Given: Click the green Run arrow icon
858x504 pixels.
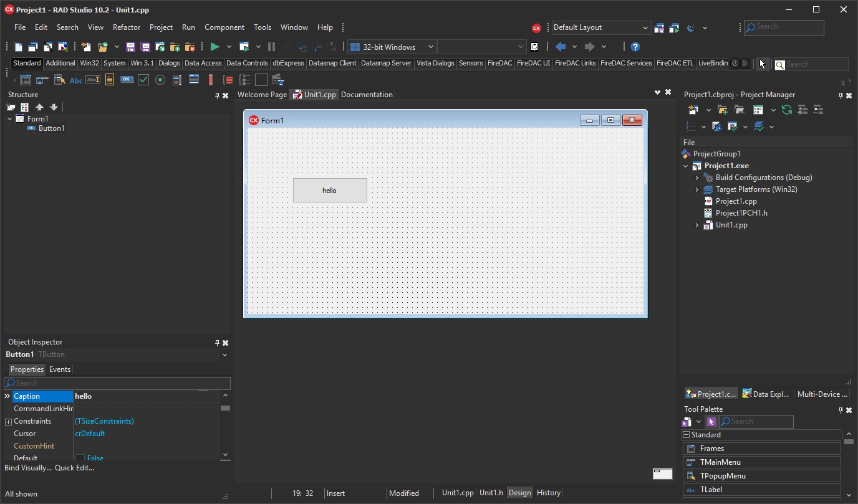Looking at the screenshot, I should [x=214, y=47].
